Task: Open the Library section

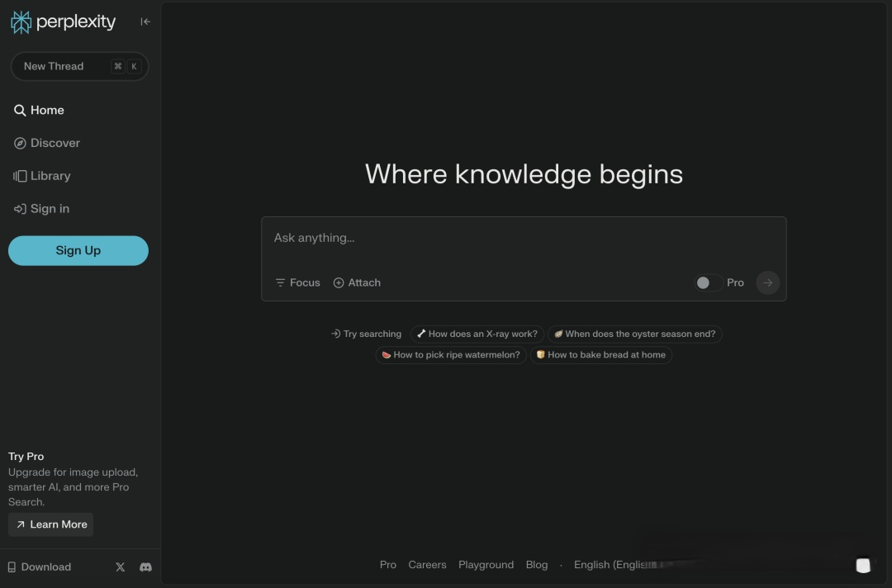Action: (42, 176)
